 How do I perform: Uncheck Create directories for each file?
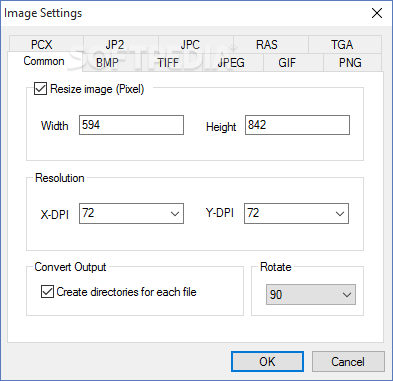coord(47,292)
